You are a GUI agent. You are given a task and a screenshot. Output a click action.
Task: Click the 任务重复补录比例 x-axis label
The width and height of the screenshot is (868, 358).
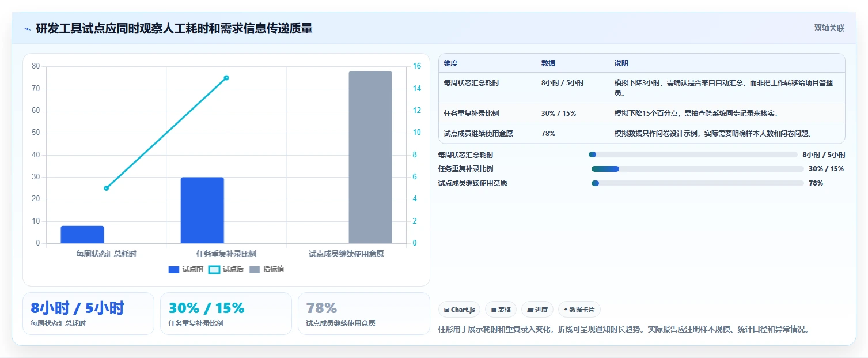pos(226,254)
